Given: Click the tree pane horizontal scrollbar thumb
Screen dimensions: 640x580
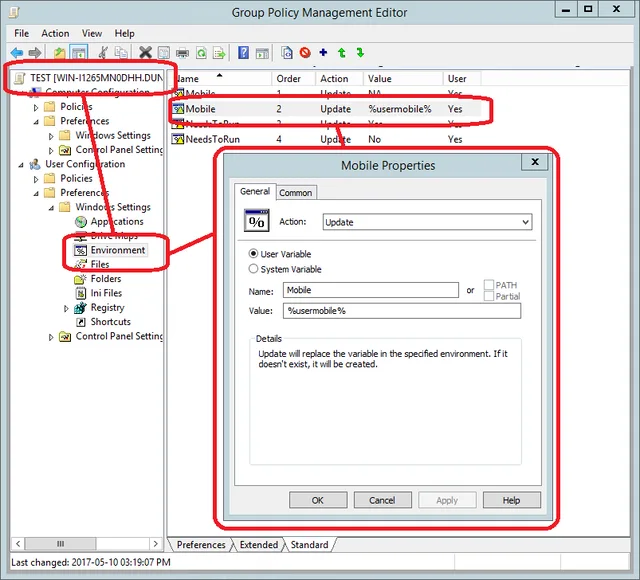Looking at the screenshot, I should tap(60, 544).
